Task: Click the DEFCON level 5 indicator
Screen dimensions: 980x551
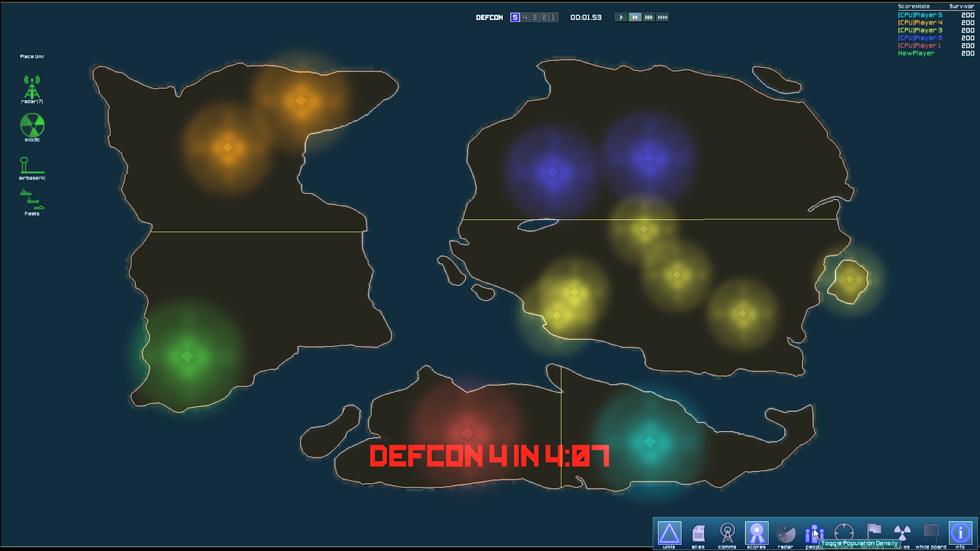Action: (x=515, y=17)
